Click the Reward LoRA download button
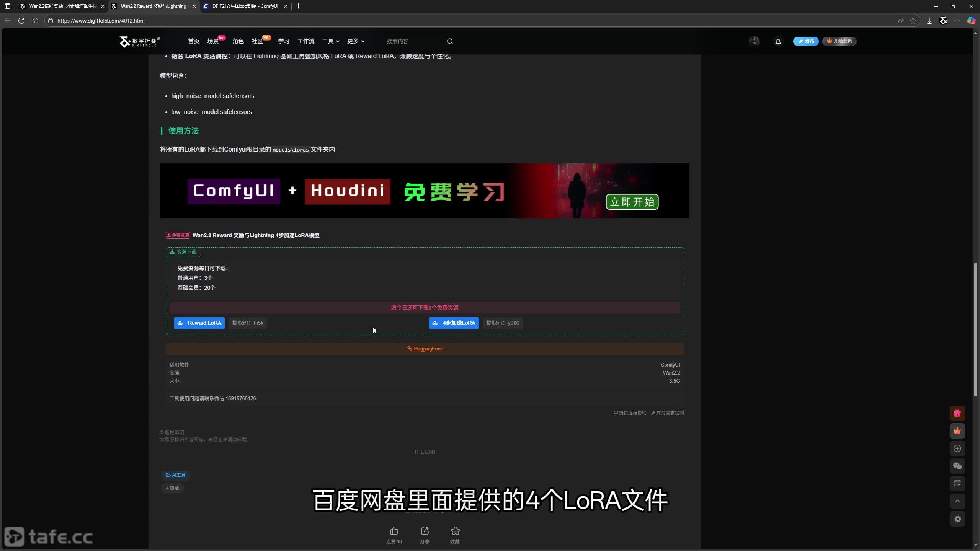This screenshot has width=980, height=551. pyautogui.click(x=199, y=323)
